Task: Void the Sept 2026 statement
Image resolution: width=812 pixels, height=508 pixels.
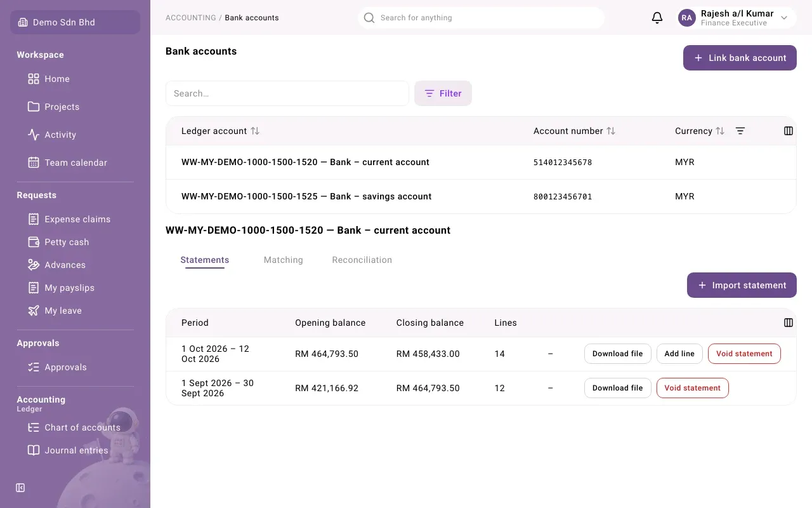Action: point(692,388)
